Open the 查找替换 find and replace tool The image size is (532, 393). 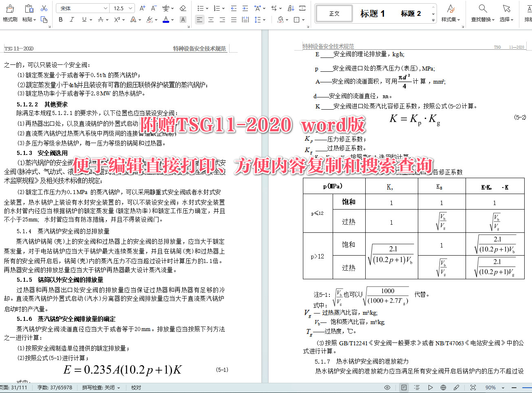pyautogui.click(x=483, y=13)
